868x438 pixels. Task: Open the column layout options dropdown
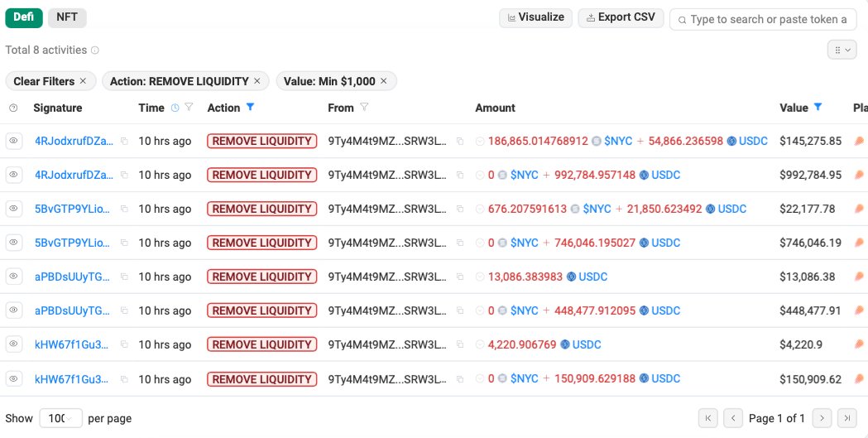click(842, 50)
